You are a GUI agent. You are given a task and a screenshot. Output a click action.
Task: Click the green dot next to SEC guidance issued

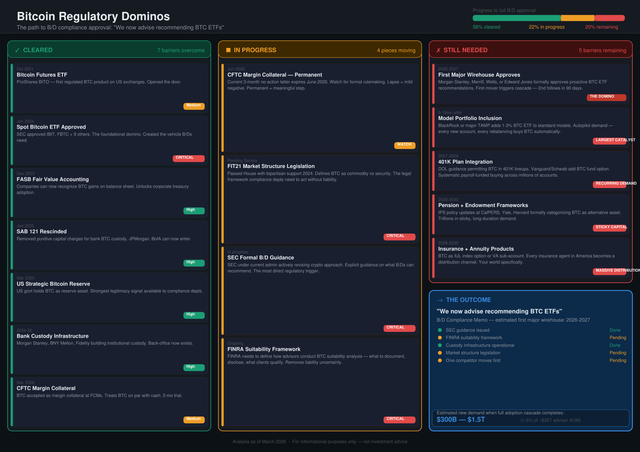(440, 330)
